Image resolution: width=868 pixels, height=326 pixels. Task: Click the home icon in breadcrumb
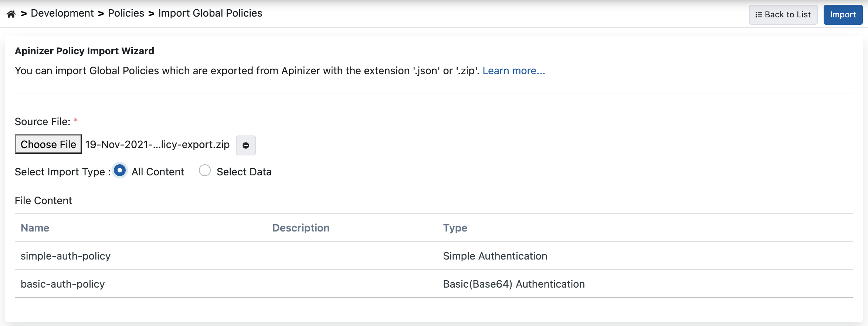click(x=11, y=14)
